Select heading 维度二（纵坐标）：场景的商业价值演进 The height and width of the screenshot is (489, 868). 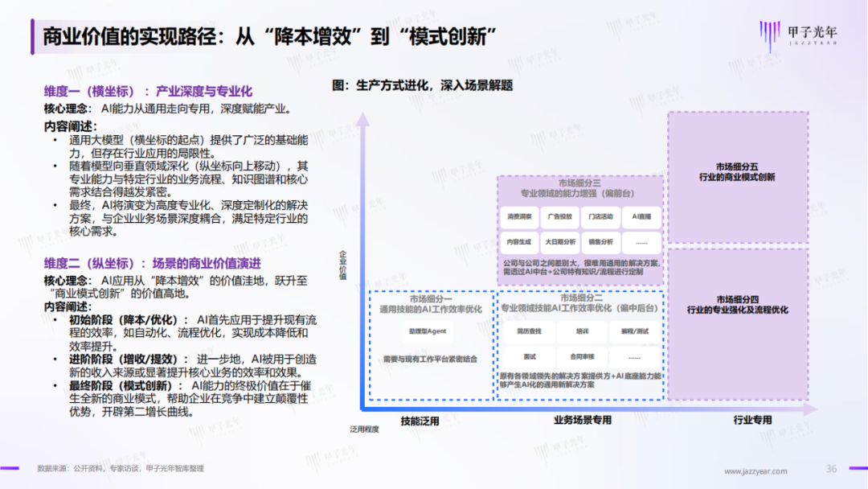click(x=152, y=263)
